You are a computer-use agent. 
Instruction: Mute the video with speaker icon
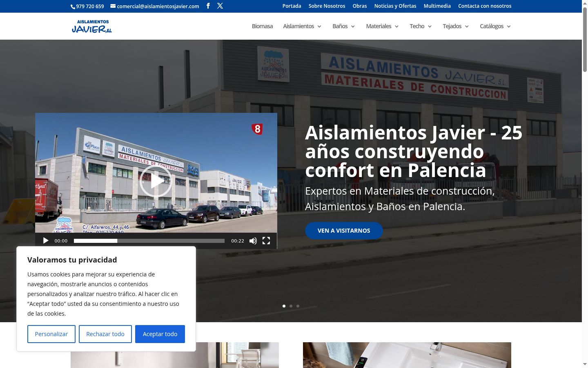(x=253, y=241)
